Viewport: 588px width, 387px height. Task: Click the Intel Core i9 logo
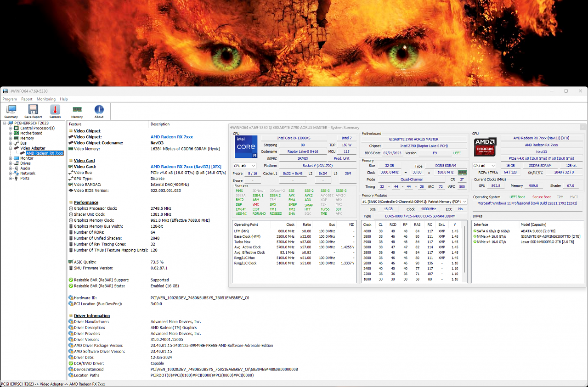[246, 146]
